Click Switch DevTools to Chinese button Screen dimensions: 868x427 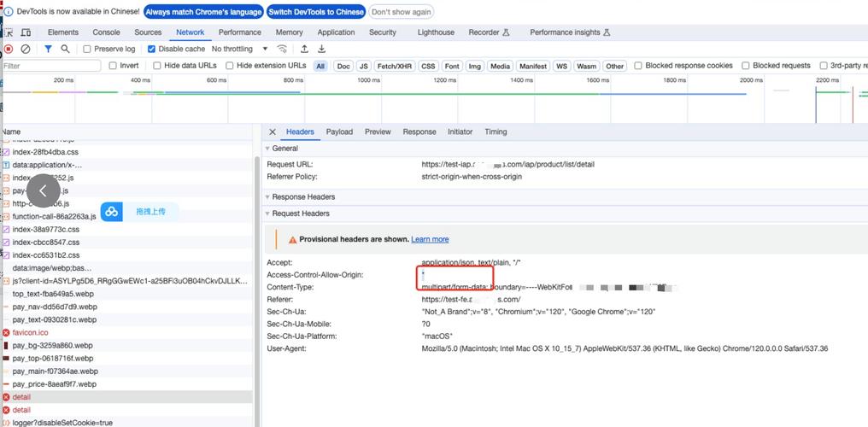point(316,12)
